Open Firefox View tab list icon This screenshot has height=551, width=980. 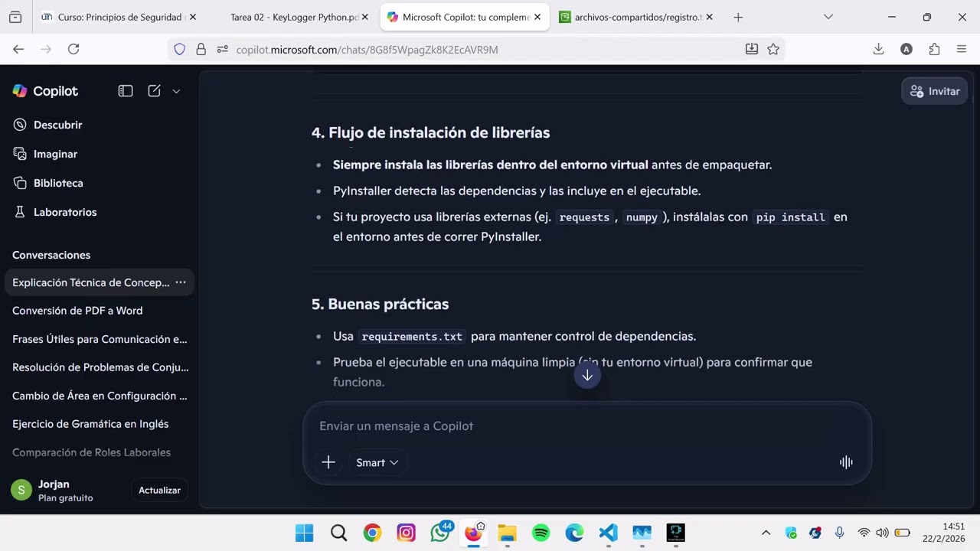coord(15,17)
